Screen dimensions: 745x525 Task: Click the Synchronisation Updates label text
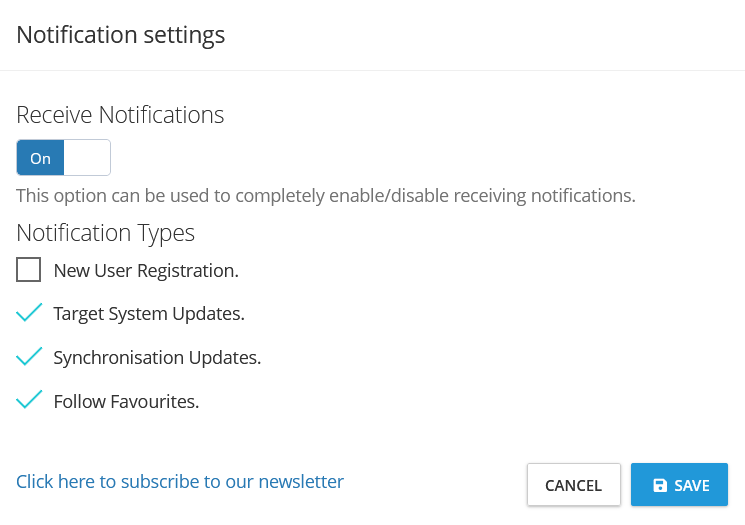tap(157, 358)
